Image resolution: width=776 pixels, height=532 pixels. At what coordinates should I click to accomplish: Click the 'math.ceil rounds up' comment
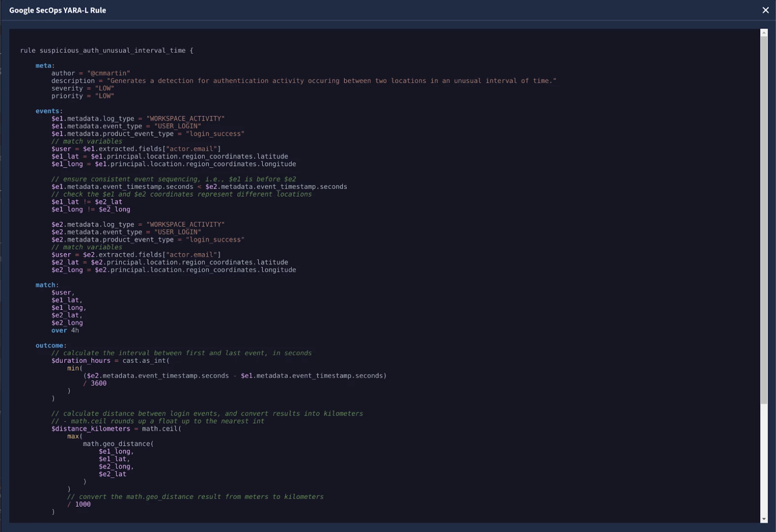pyautogui.click(x=158, y=421)
